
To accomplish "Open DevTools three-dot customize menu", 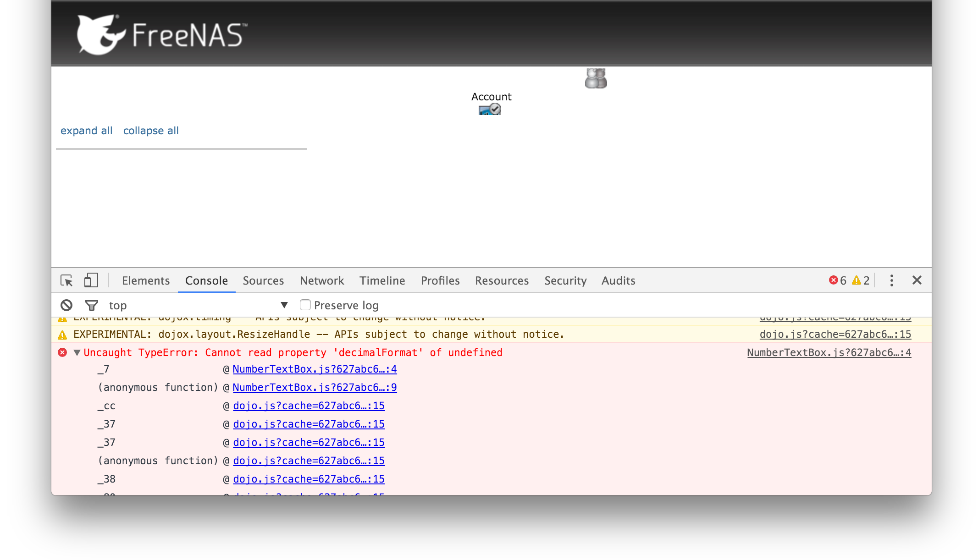I will pos(891,280).
